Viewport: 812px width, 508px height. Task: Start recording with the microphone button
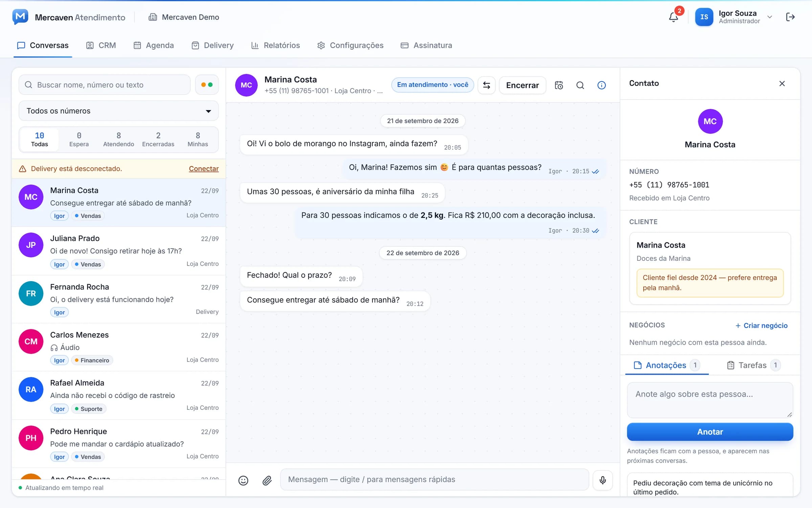pyautogui.click(x=603, y=480)
